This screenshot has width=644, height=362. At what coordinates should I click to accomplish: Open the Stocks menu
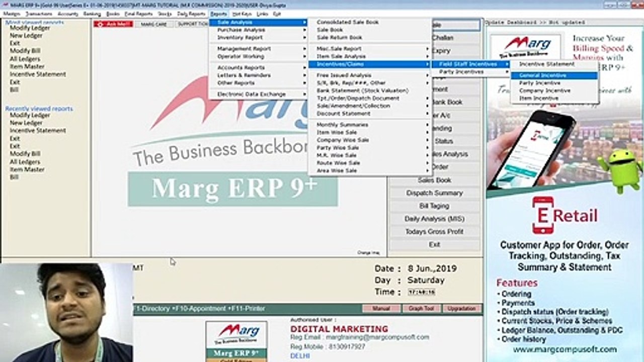165,14
